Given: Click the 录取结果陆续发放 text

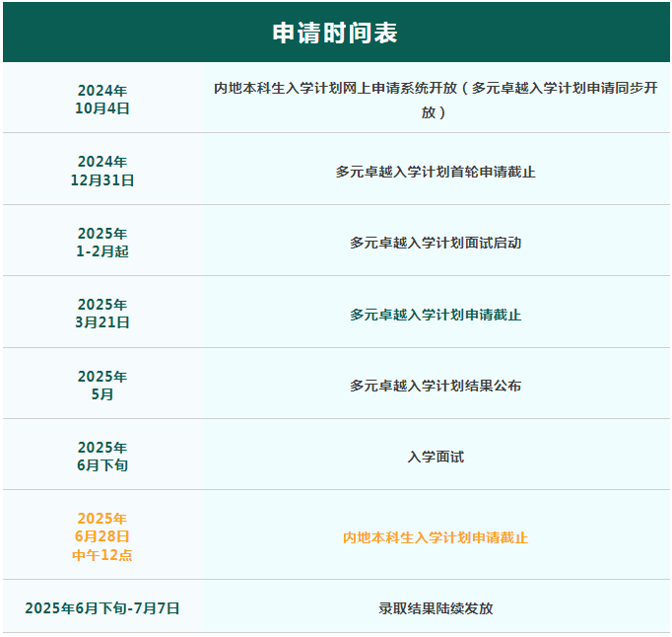Looking at the screenshot, I should [x=435, y=608].
